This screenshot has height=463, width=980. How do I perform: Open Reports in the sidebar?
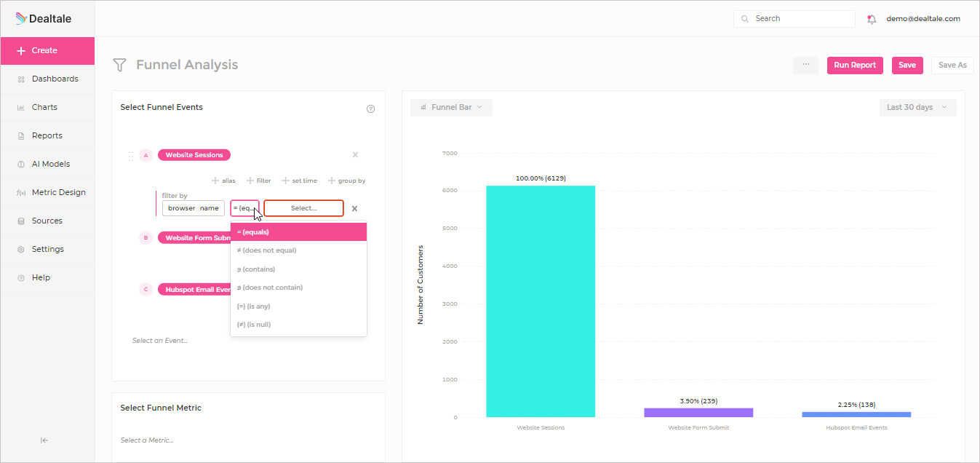coord(47,135)
